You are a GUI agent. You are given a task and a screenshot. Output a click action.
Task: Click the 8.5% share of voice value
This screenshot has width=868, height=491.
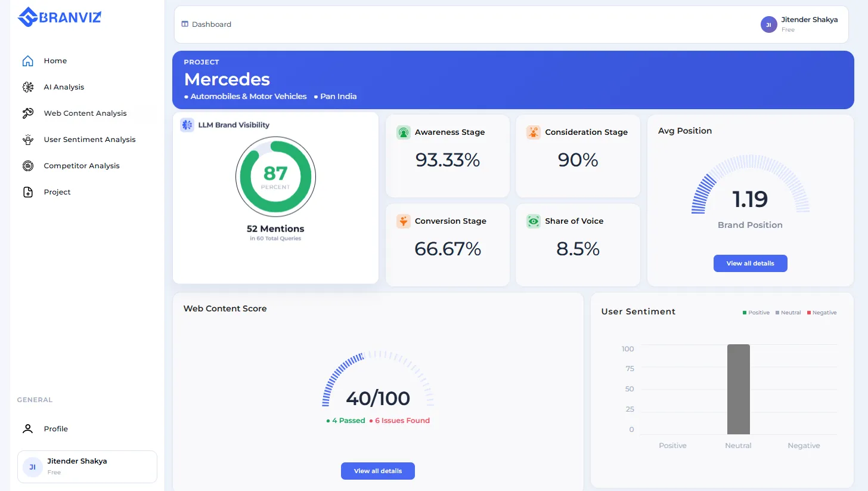(578, 249)
